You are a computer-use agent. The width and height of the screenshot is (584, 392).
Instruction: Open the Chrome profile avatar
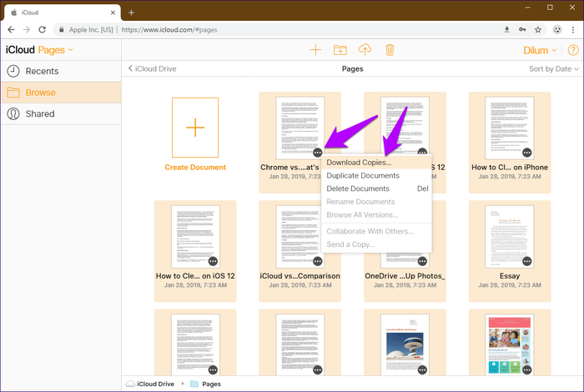click(x=557, y=30)
